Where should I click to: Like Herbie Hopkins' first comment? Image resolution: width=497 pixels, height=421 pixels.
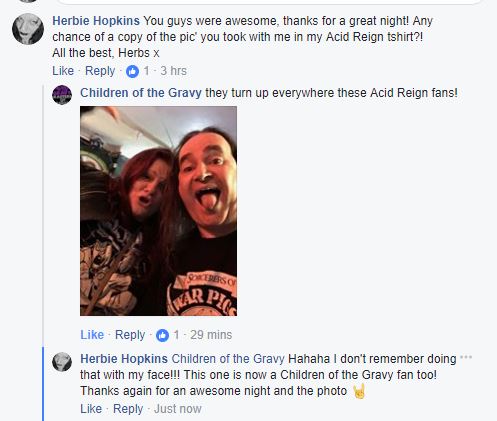(x=63, y=71)
